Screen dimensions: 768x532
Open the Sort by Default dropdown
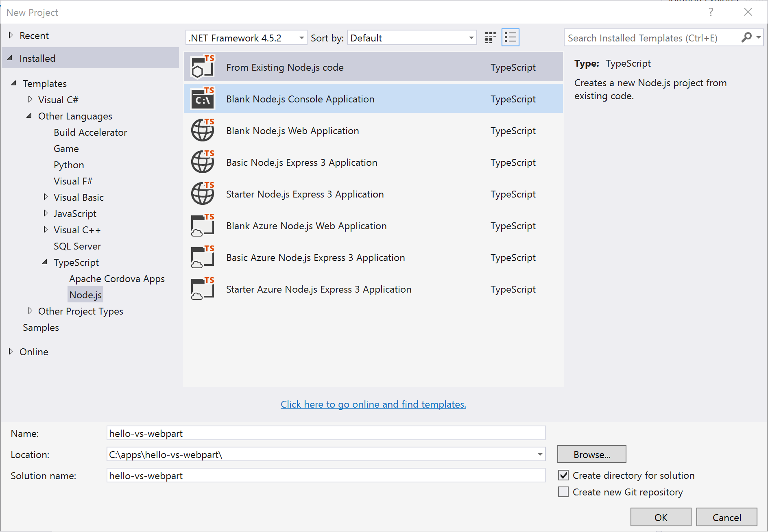coord(412,38)
